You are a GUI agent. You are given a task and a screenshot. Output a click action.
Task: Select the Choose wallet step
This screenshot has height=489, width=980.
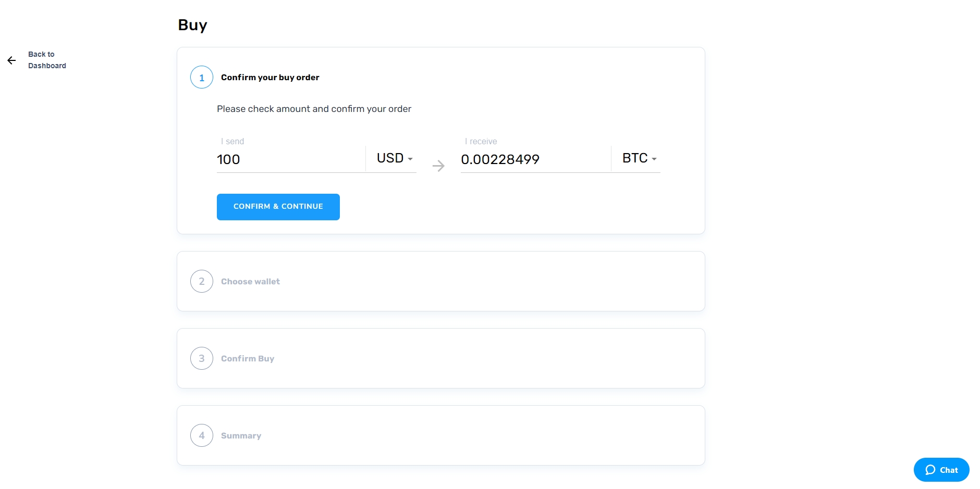click(x=441, y=281)
